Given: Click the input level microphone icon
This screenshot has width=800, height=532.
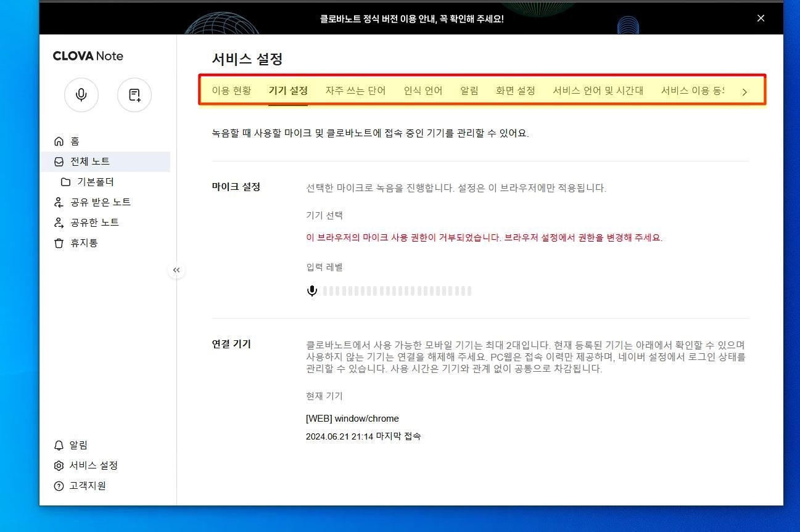Looking at the screenshot, I should [312, 291].
